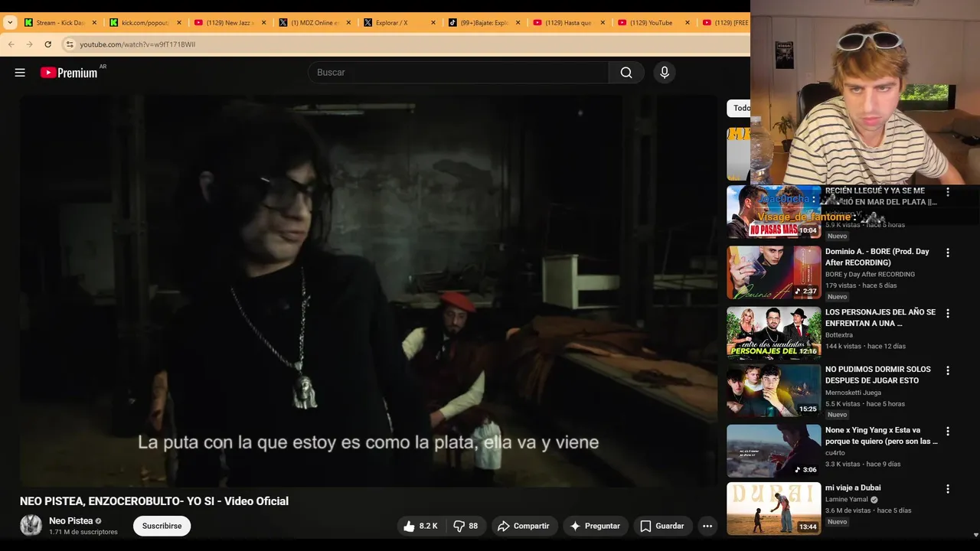
Task: Close the Stream - Kick tab
Action: click(x=94, y=23)
